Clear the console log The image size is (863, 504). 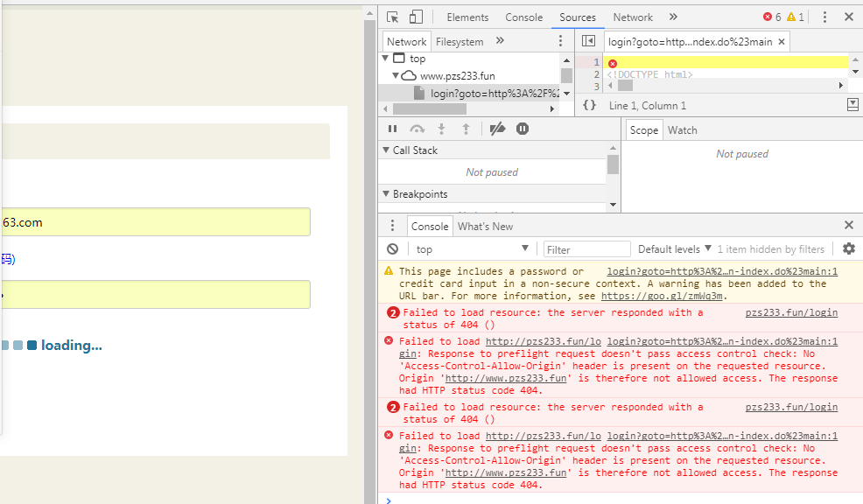click(393, 249)
